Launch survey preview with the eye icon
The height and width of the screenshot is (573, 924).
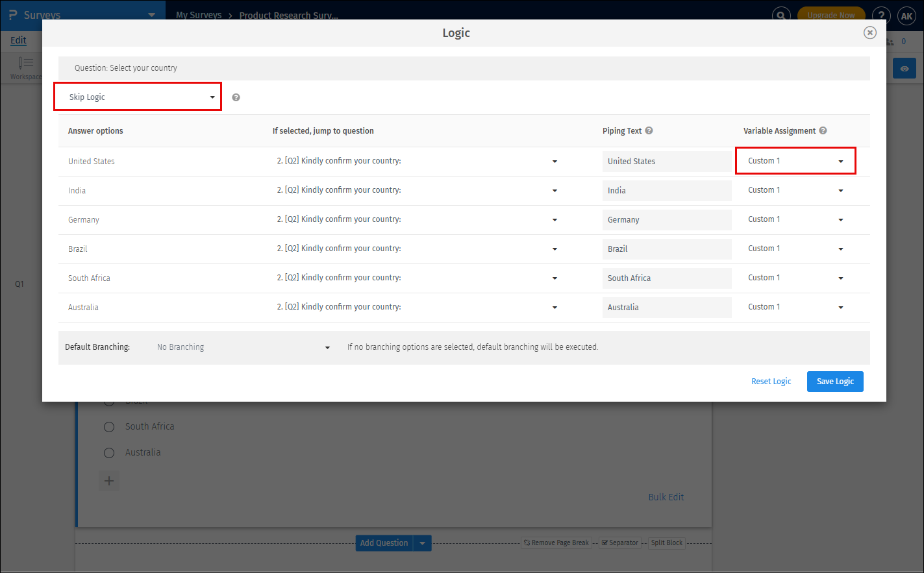[x=904, y=67]
